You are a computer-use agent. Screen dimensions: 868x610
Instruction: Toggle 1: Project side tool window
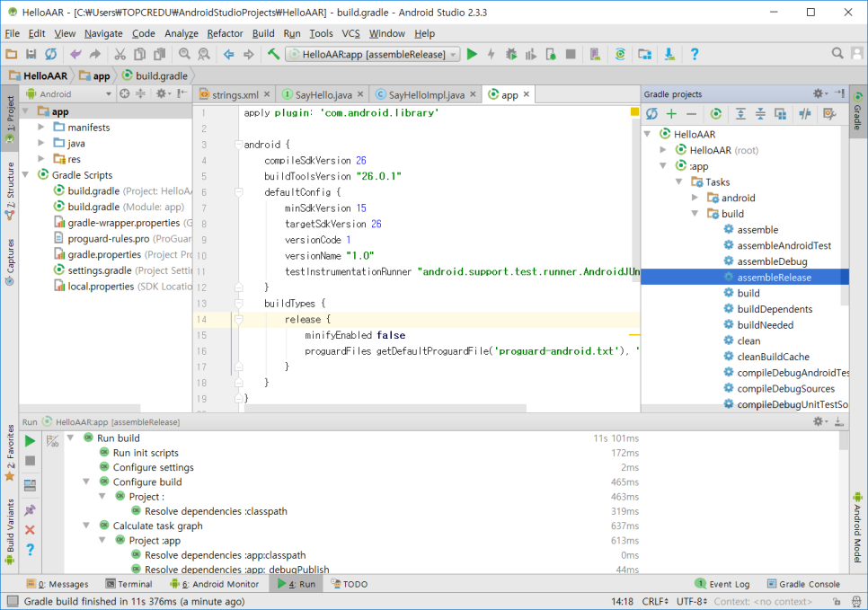[x=9, y=119]
